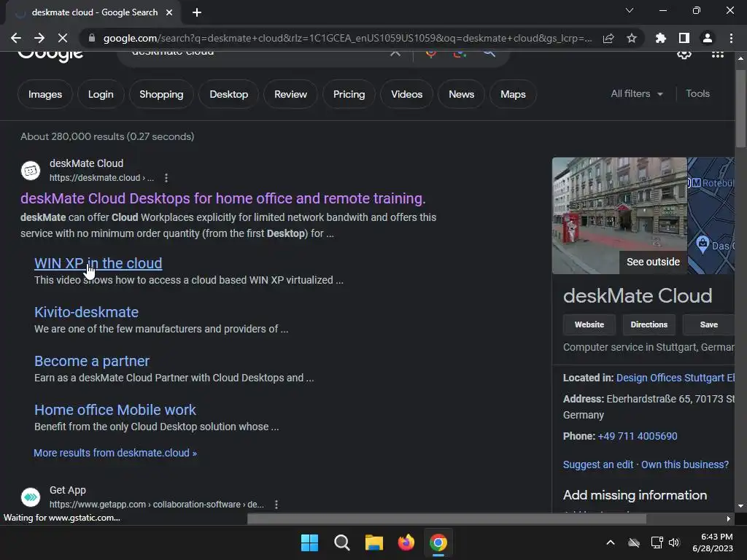The width and height of the screenshot is (747, 560).
Task: Select the Maps filter chip
Action: (513, 94)
